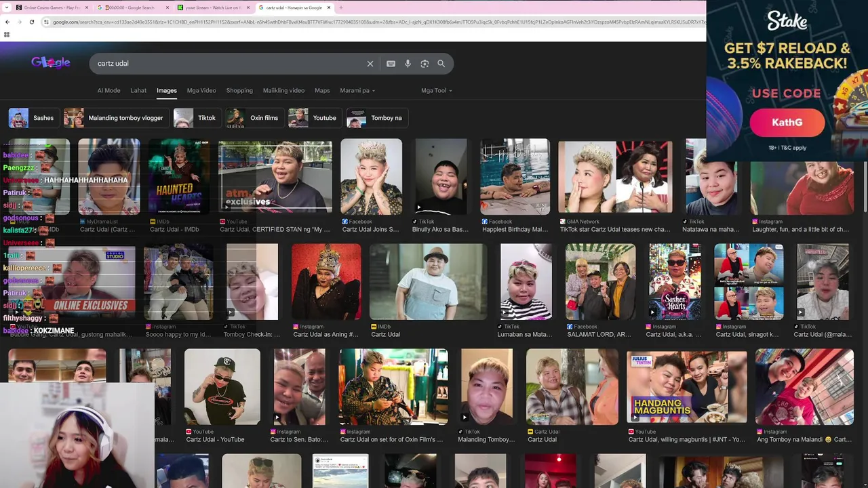
Task: Open the tab search dropdown arrow
Action: pos(7,7)
